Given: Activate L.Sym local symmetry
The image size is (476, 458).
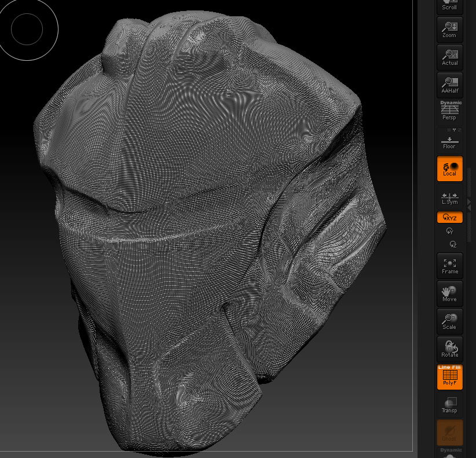Looking at the screenshot, I should click(449, 199).
